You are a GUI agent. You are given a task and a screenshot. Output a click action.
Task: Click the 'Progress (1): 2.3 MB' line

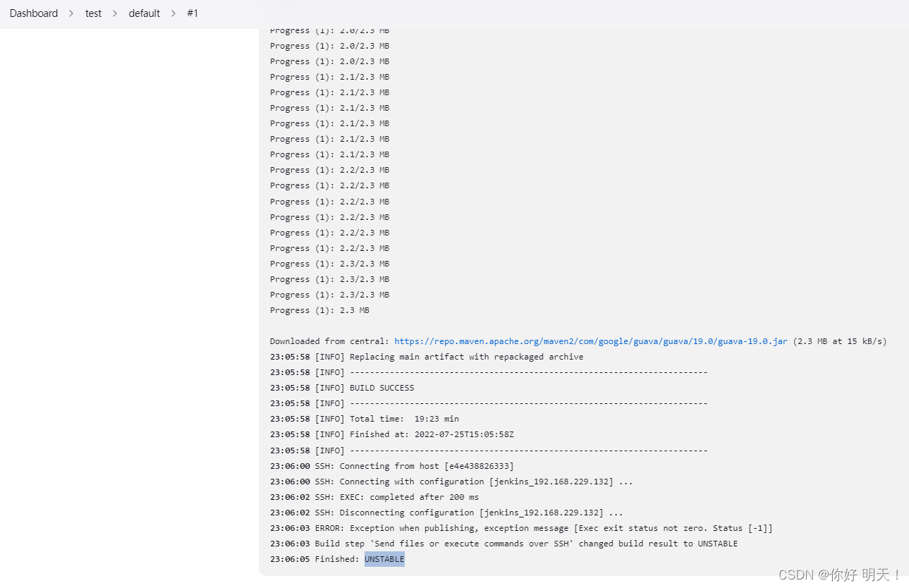pyautogui.click(x=319, y=310)
